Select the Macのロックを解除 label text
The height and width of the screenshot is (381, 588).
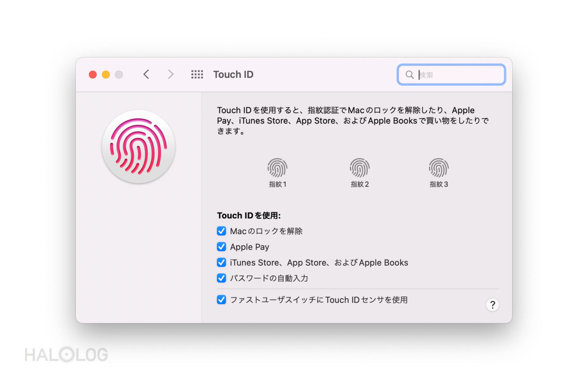coord(266,231)
